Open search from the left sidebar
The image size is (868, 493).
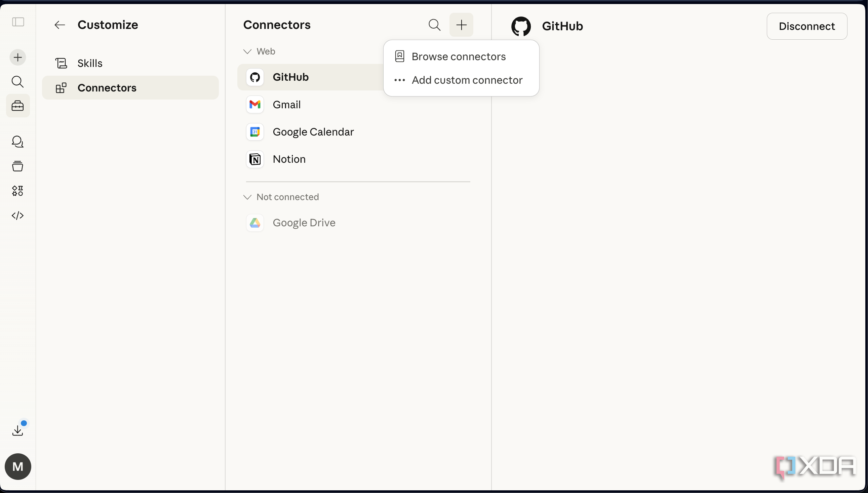tap(17, 82)
